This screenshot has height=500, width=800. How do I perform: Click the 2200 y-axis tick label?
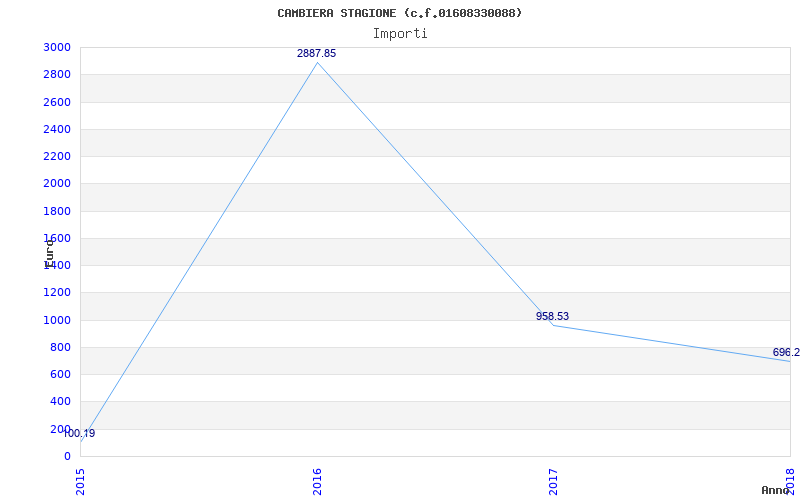pos(57,156)
